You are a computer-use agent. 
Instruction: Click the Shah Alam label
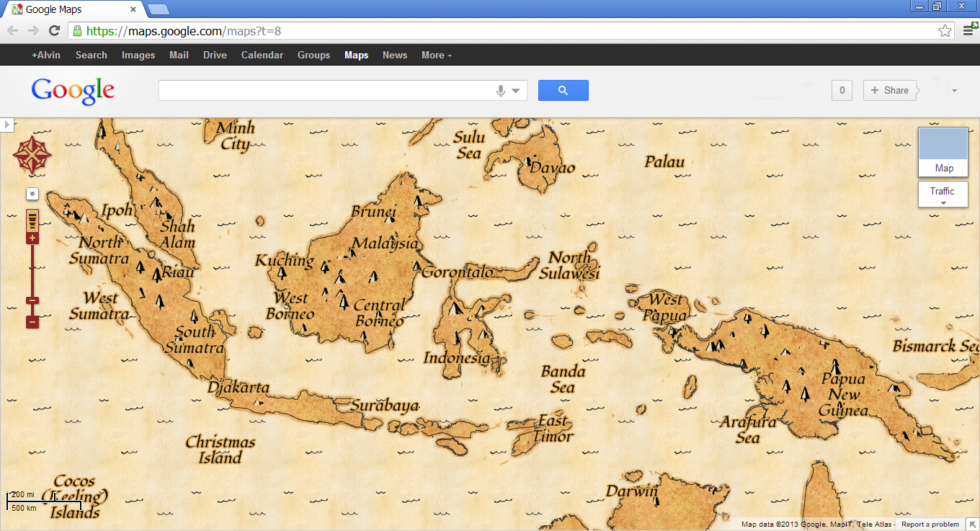click(178, 234)
